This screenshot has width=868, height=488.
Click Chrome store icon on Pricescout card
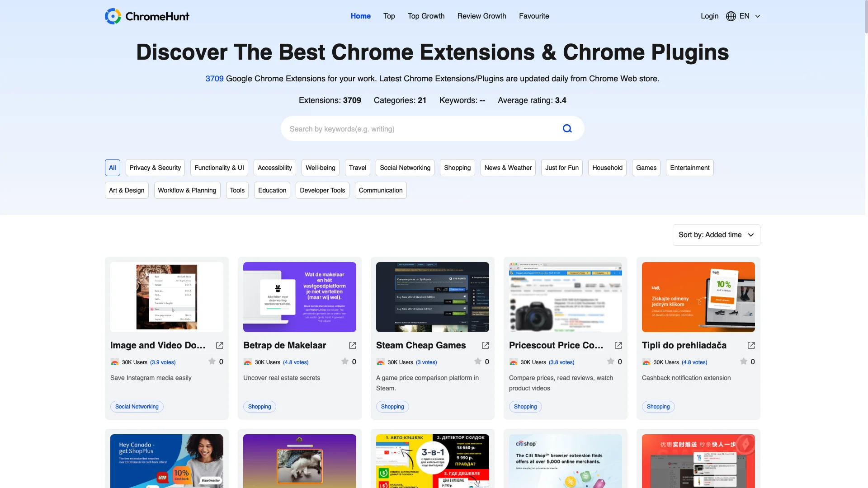point(514,362)
